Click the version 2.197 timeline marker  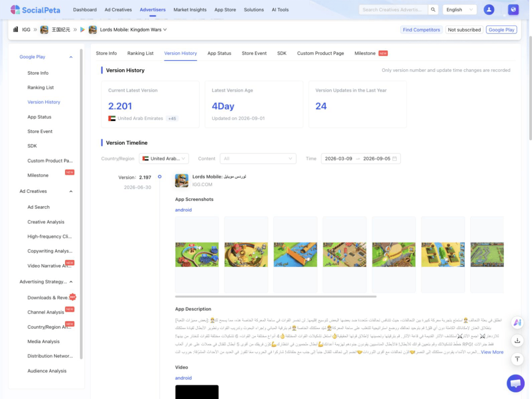coord(160,177)
